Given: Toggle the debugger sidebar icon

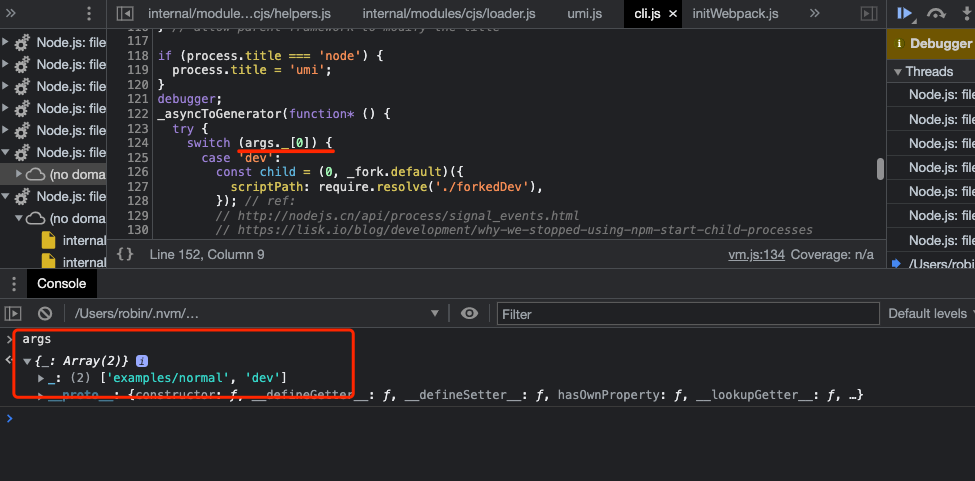Looking at the screenshot, I should 869,13.
